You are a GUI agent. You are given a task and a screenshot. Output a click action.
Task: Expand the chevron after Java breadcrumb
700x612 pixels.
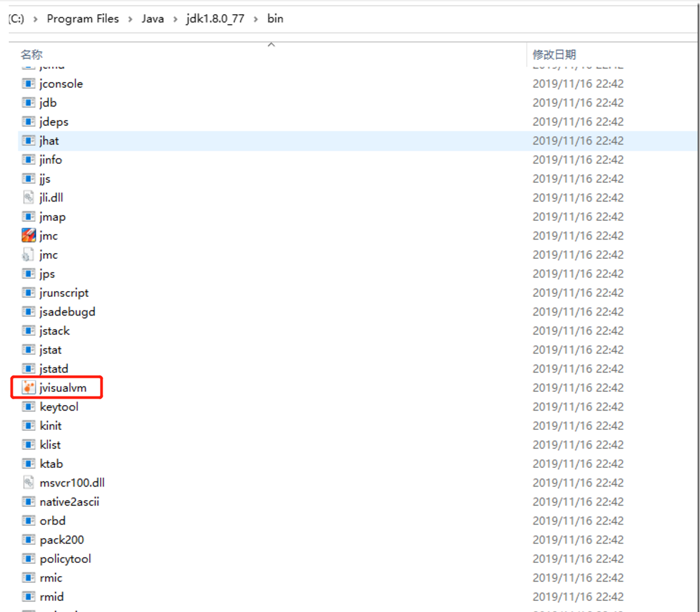pyautogui.click(x=176, y=18)
